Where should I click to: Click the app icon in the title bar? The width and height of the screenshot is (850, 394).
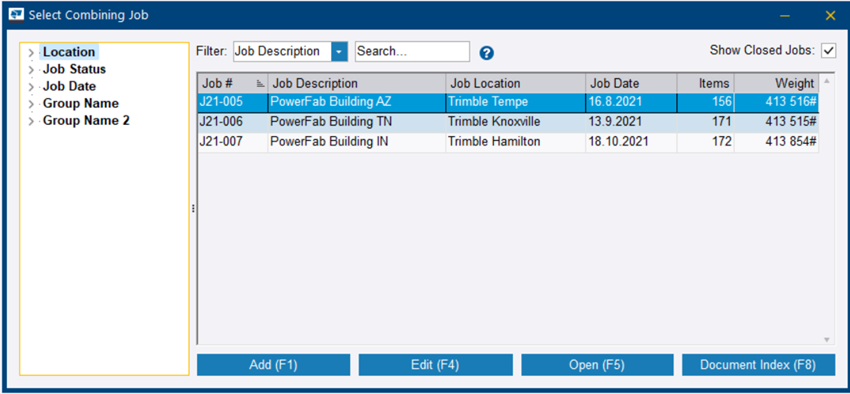click(x=17, y=15)
